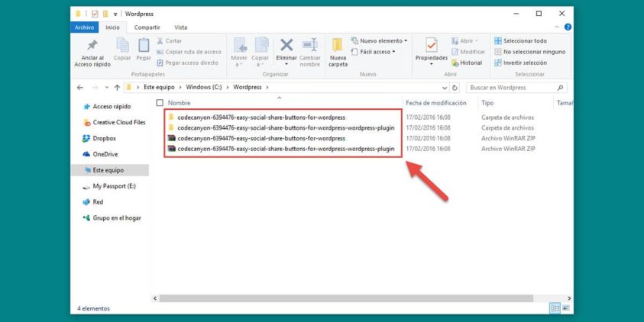The image size is (644, 322).
Task: Click Seleccionar todo
Action: 520,41
